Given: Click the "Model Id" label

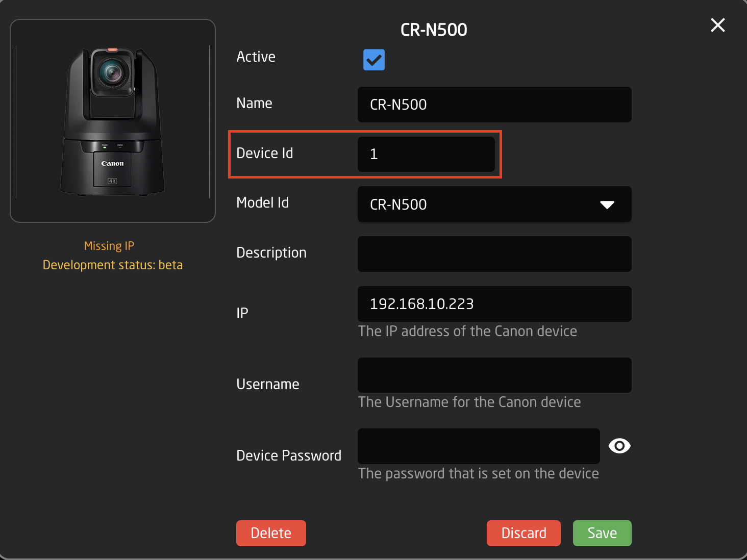Looking at the screenshot, I should (x=262, y=202).
